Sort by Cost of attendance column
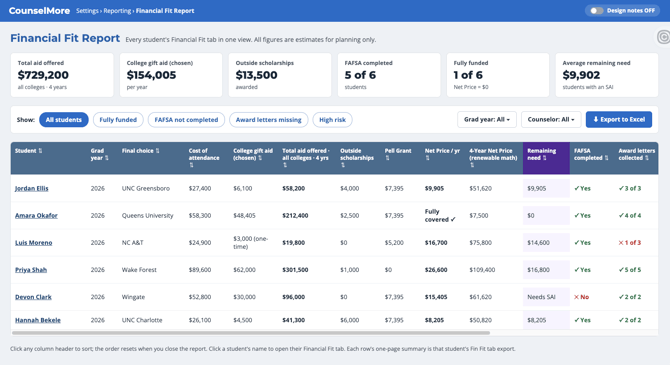The height and width of the screenshot is (365, 670). coord(204,157)
